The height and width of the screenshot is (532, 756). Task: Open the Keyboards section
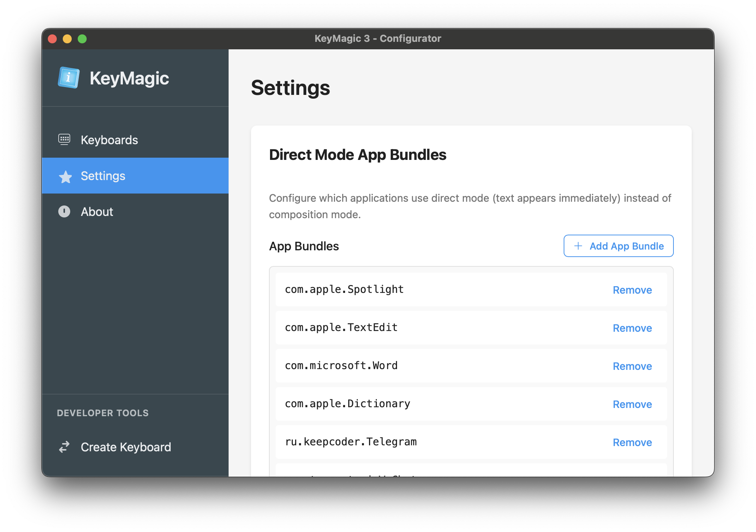(x=109, y=140)
